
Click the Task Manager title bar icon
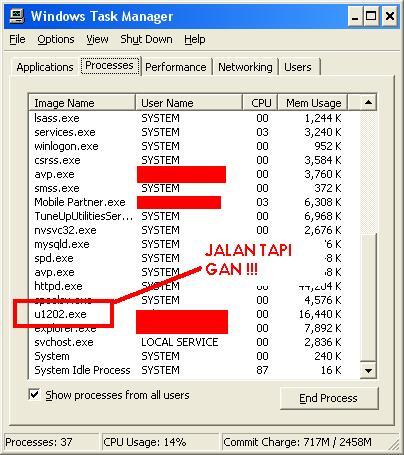click(17, 16)
